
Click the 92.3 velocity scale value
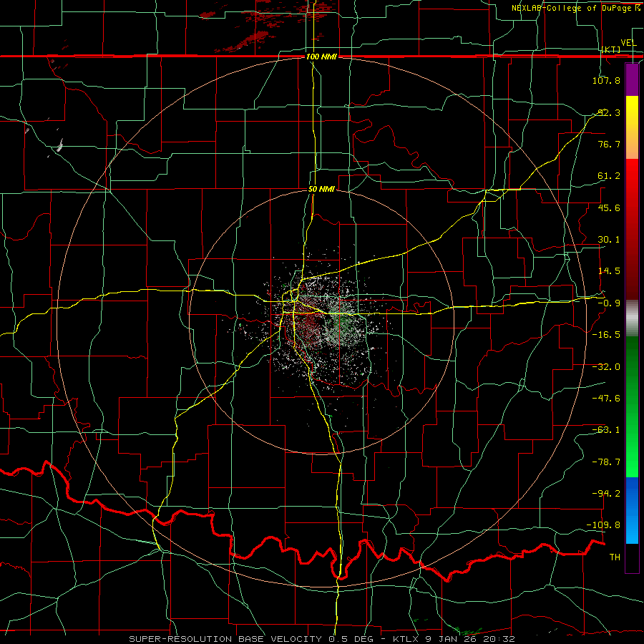[x=609, y=112]
